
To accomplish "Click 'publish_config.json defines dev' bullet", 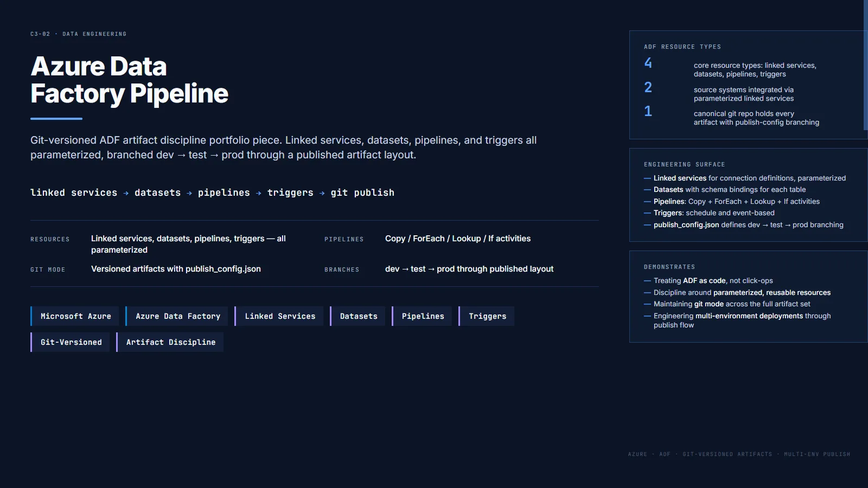I will pyautogui.click(x=744, y=225).
